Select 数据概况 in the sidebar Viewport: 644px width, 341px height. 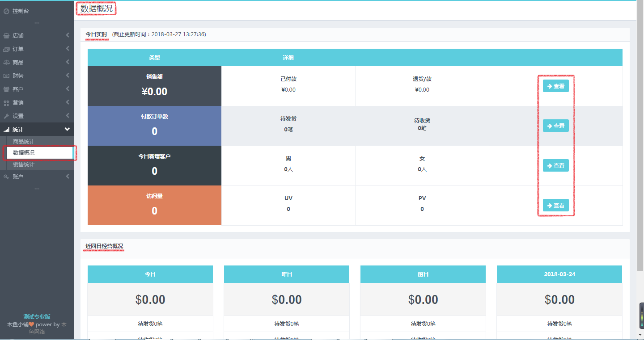(24, 153)
